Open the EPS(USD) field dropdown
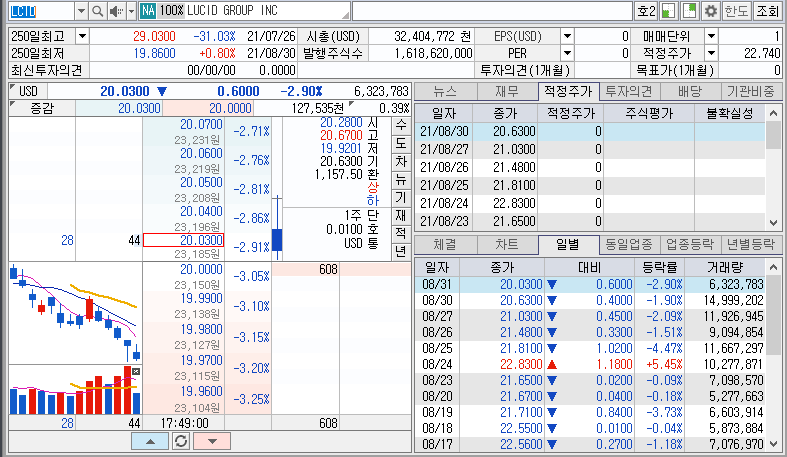This screenshot has height=457, width=787. click(x=567, y=36)
